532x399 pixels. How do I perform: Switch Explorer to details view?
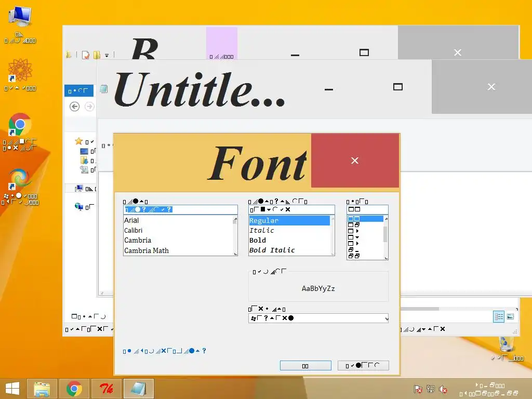pyautogui.click(x=498, y=316)
